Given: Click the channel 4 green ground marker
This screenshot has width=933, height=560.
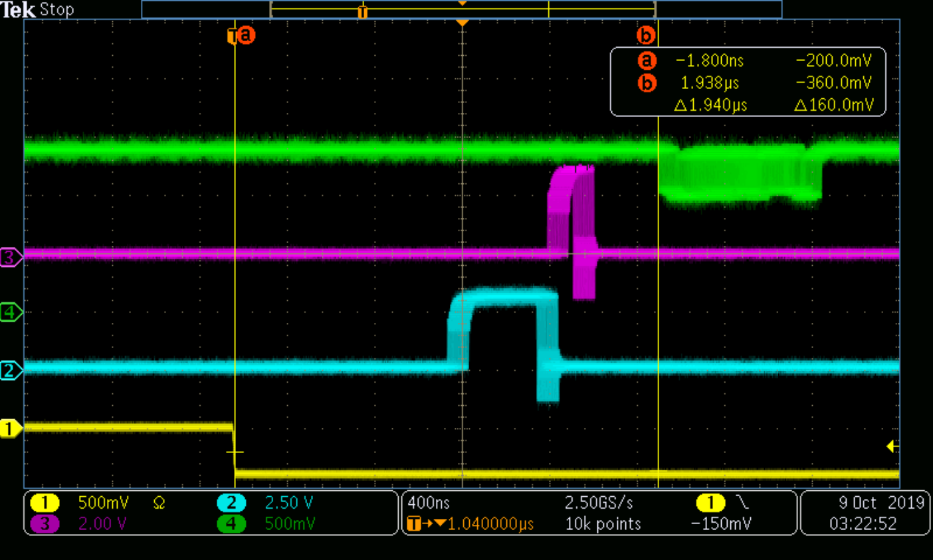Looking at the screenshot, I should click(10, 312).
